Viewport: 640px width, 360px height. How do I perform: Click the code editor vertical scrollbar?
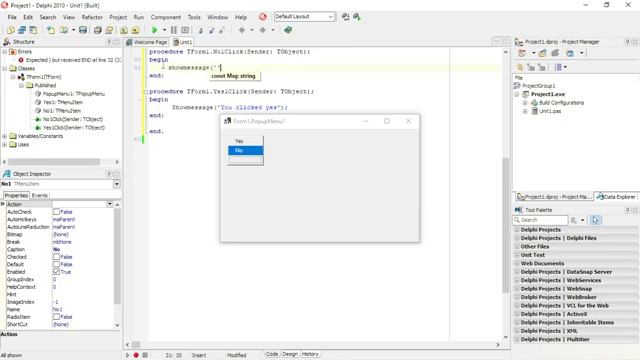(506, 225)
